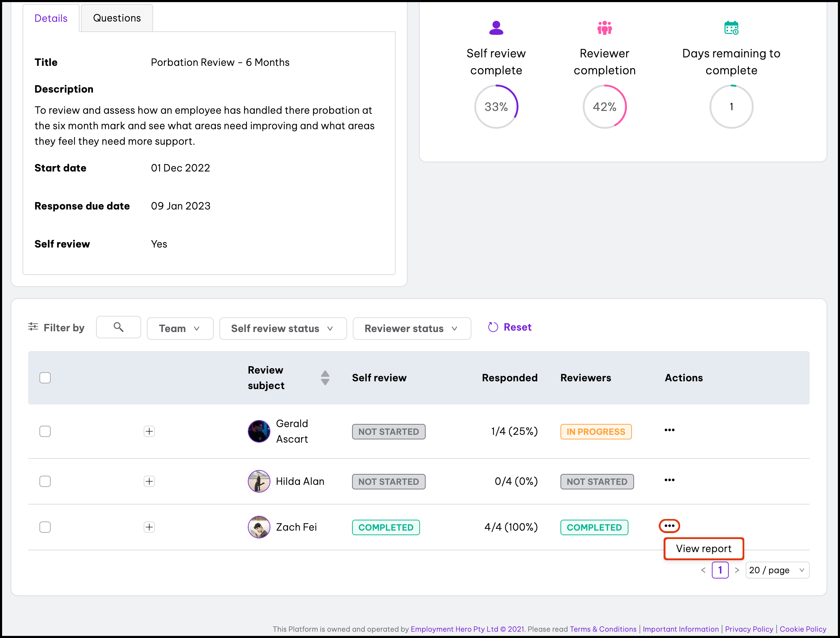This screenshot has width=840, height=638.
Task: Tick the select-all checkbox in table header
Action: pos(45,378)
